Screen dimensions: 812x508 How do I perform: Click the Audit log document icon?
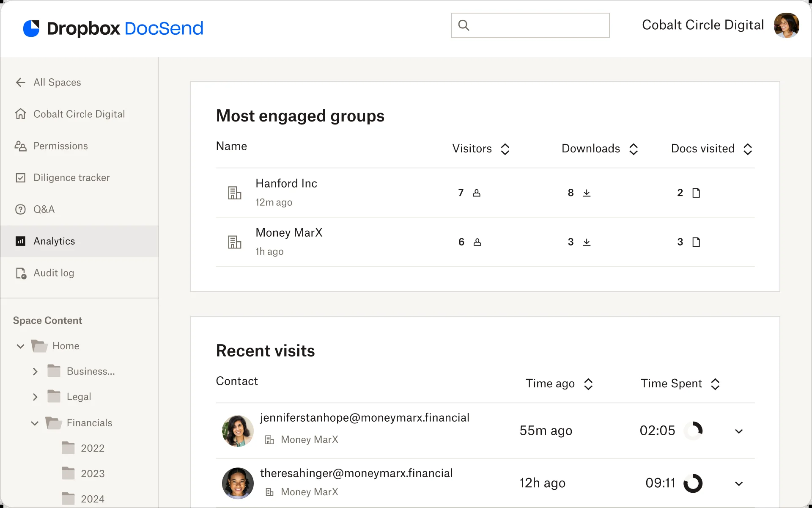pyautogui.click(x=21, y=273)
